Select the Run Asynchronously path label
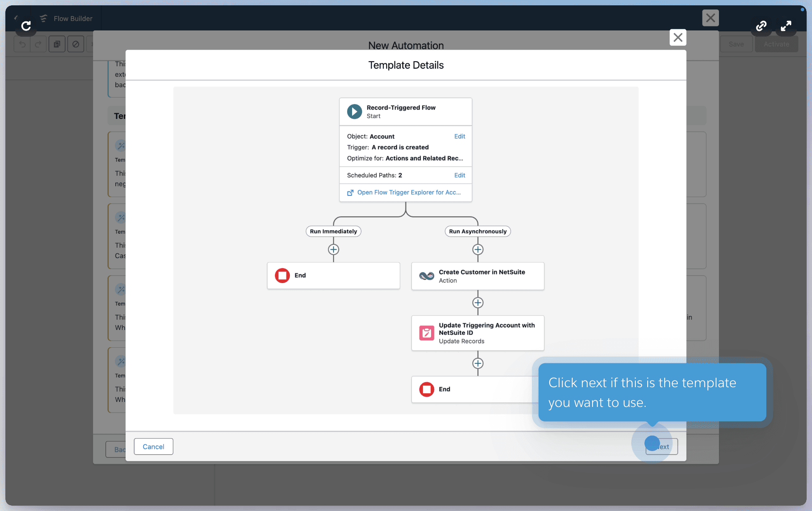This screenshot has width=812, height=511. 478,231
